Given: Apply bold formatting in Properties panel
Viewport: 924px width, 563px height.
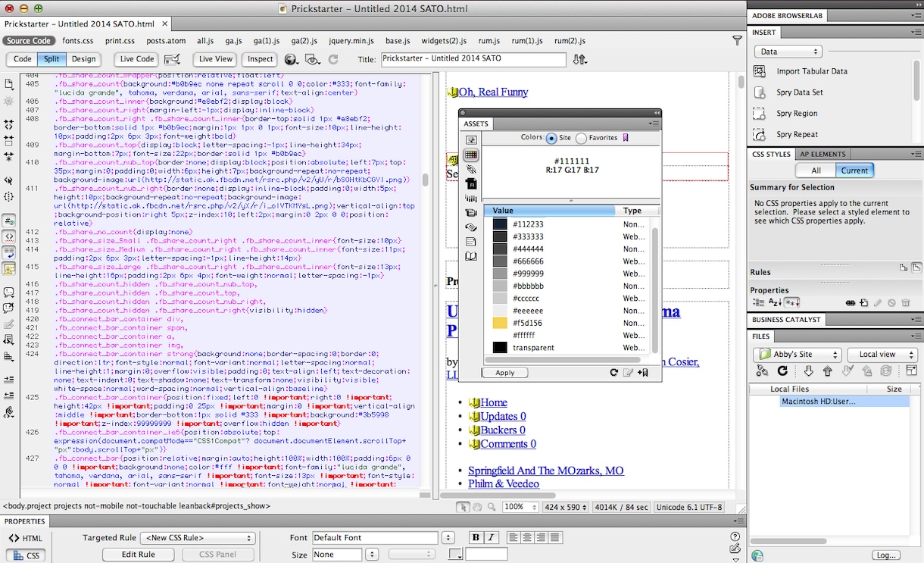Looking at the screenshot, I should [476, 537].
